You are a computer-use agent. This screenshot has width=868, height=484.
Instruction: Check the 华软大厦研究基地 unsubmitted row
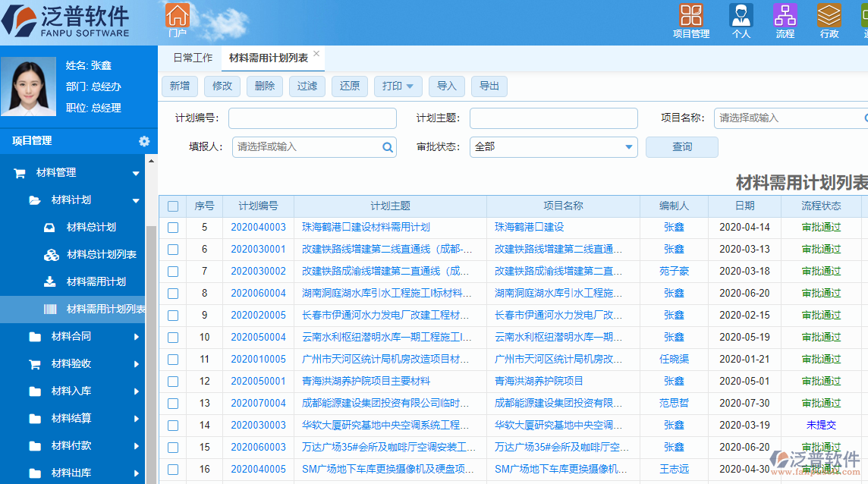[x=173, y=426]
